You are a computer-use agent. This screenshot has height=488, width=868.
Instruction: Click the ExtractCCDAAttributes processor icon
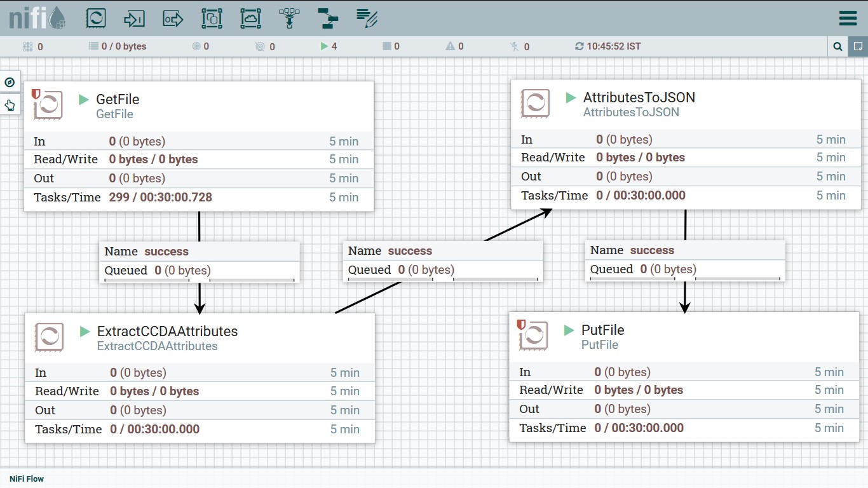point(49,337)
